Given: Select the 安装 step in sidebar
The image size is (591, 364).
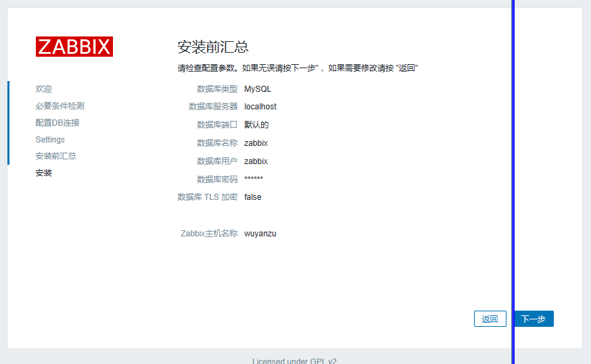Looking at the screenshot, I should pos(44,173).
